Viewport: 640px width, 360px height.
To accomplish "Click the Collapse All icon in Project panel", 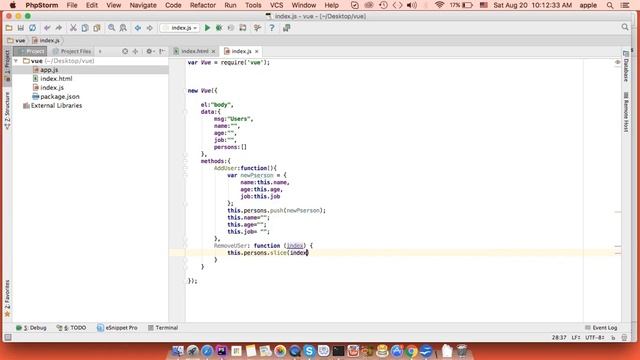I will [x=135, y=51].
